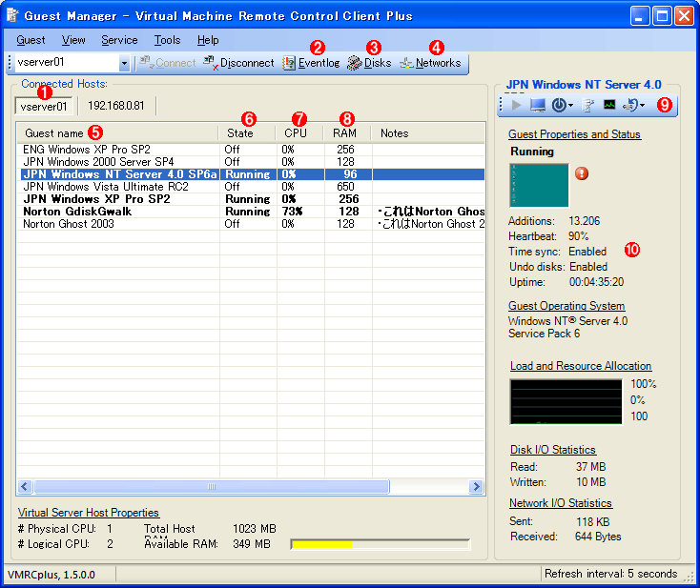Open the guest console monitor icon
The width and height of the screenshot is (700, 588).
pos(538,105)
